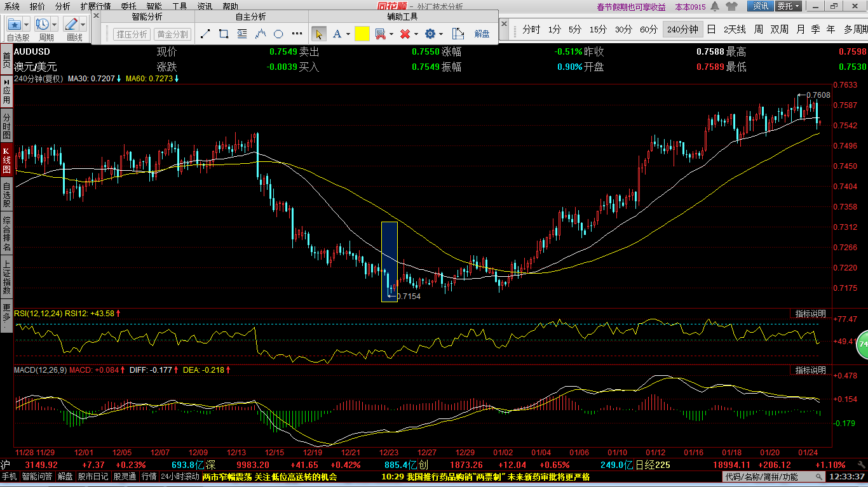Click the 春节假期也可享收益 promo link
The image size is (868, 487).
[x=632, y=7]
